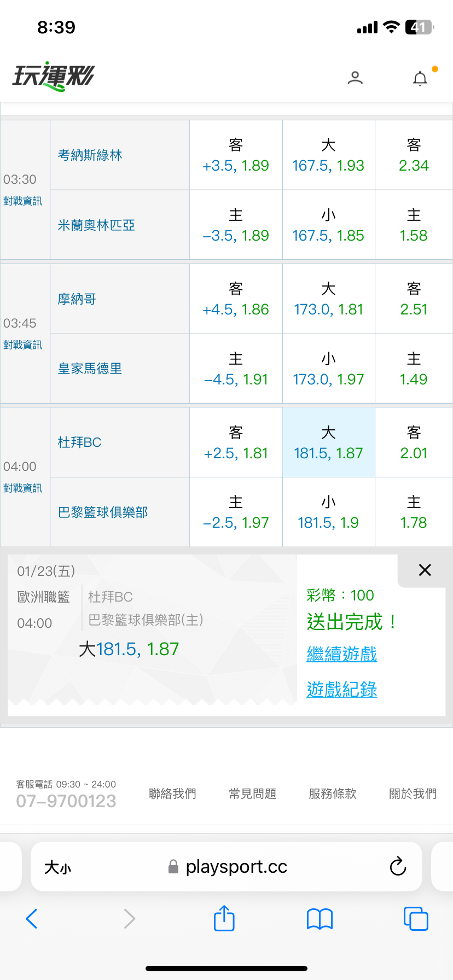Close the bet confirmation slip
The height and width of the screenshot is (980, 453).
(x=425, y=570)
